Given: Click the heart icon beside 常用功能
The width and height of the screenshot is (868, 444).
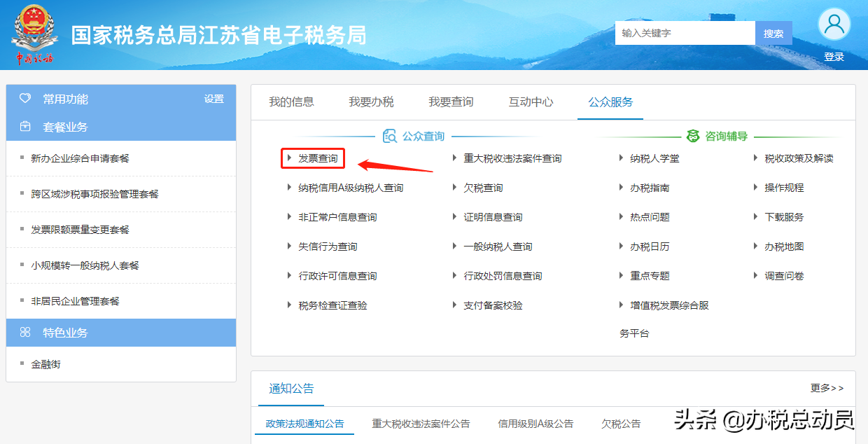Looking at the screenshot, I should (x=24, y=99).
